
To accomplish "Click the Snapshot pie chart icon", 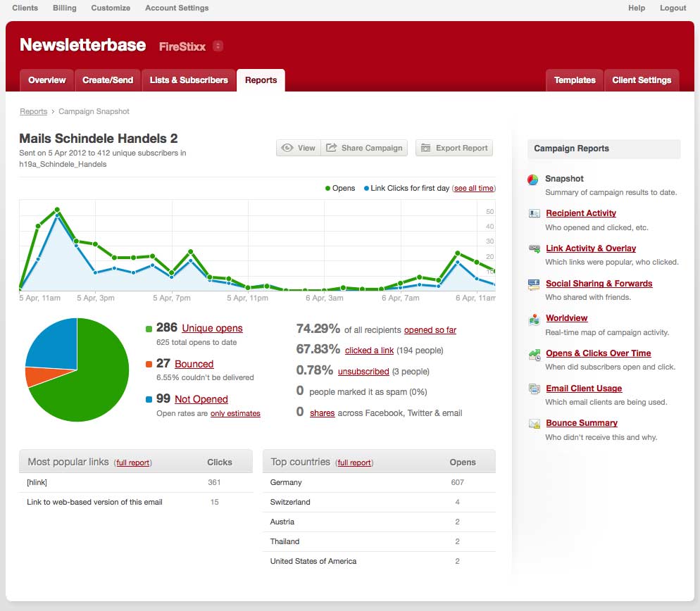I will pos(533,179).
